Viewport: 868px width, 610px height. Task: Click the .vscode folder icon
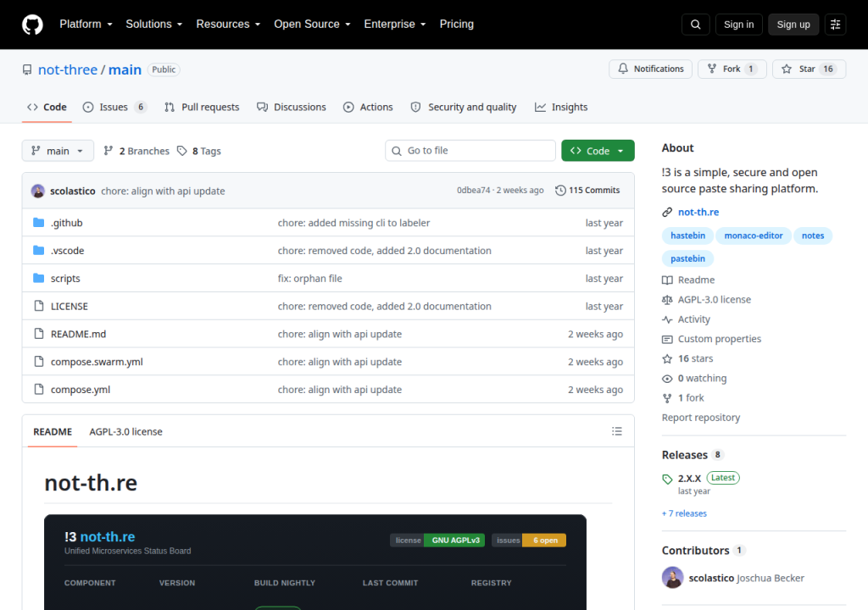tap(38, 250)
